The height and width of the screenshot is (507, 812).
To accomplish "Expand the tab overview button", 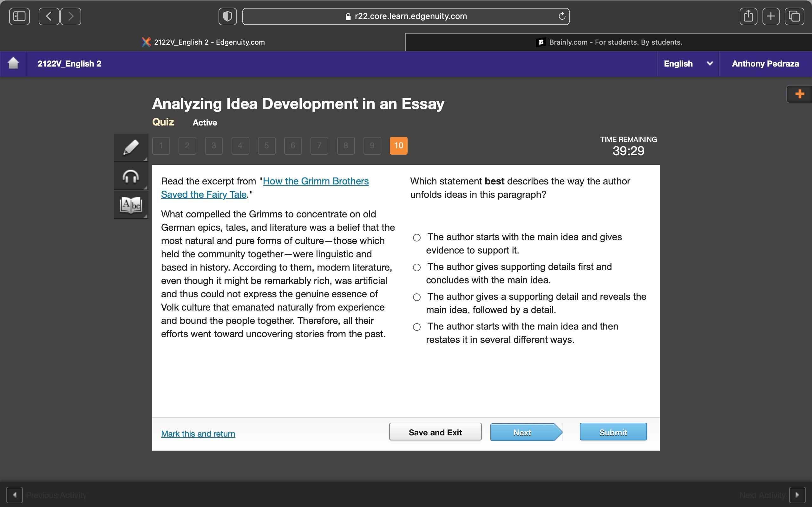I will pyautogui.click(x=794, y=16).
